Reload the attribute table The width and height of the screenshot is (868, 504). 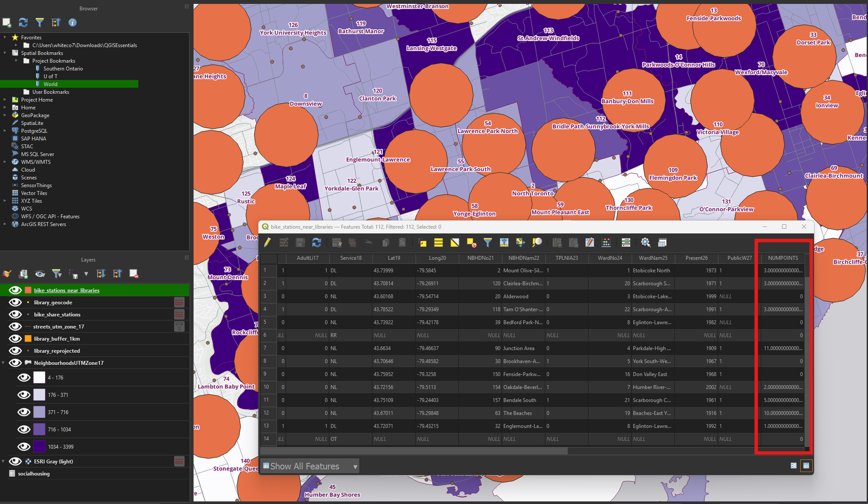point(317,242)
